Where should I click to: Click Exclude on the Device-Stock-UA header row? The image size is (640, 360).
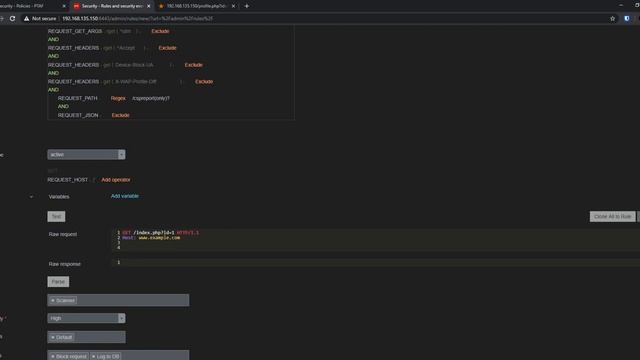point(193,65)
